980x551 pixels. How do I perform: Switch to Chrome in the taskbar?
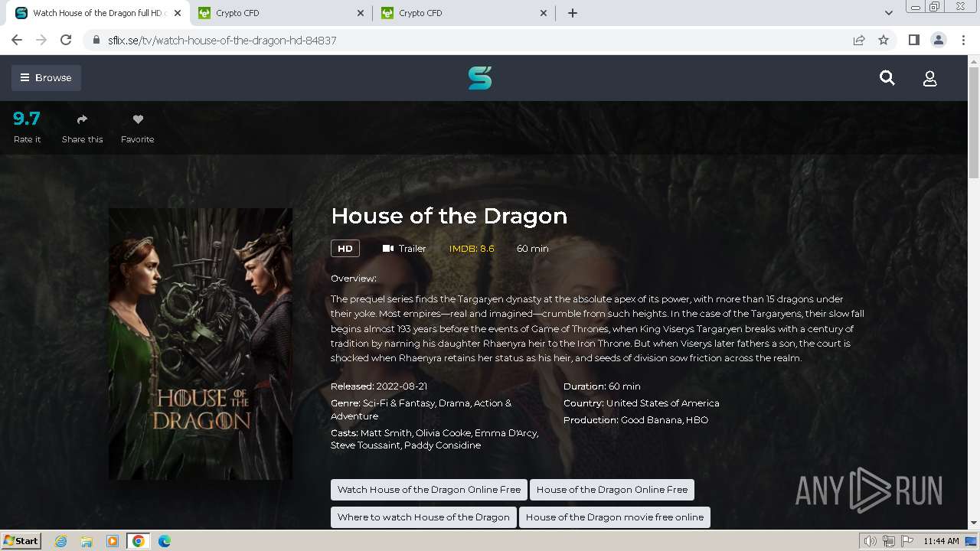[138, 541]
